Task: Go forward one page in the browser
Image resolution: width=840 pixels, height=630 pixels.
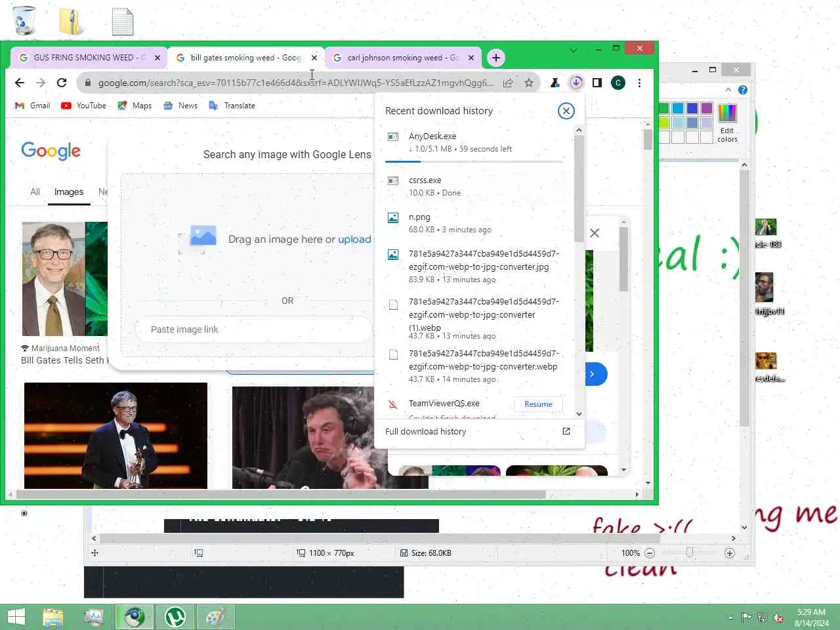Action: tap(41, 83)
